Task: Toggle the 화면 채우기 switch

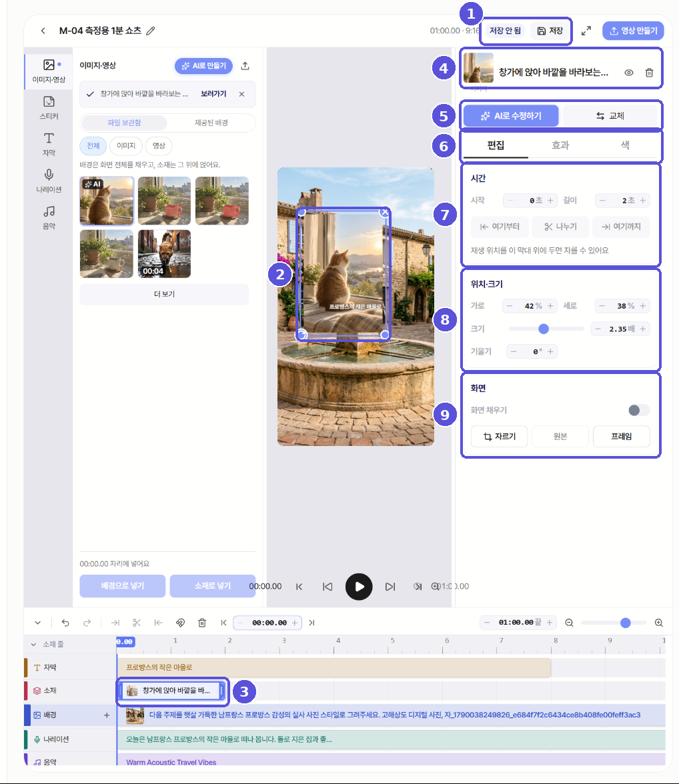Action: click(x=638, y=410)
